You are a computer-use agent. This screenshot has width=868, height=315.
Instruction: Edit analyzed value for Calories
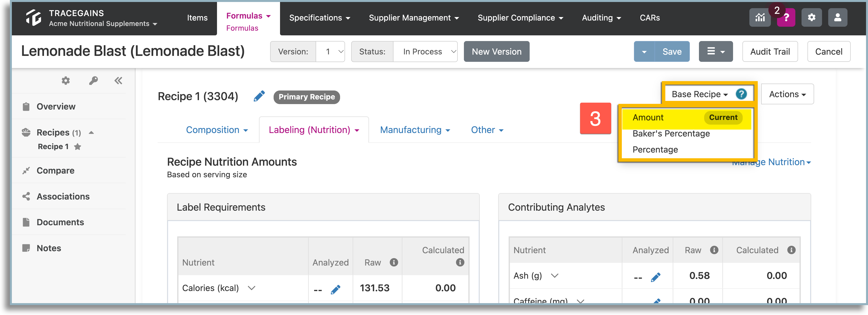[335, 289]
